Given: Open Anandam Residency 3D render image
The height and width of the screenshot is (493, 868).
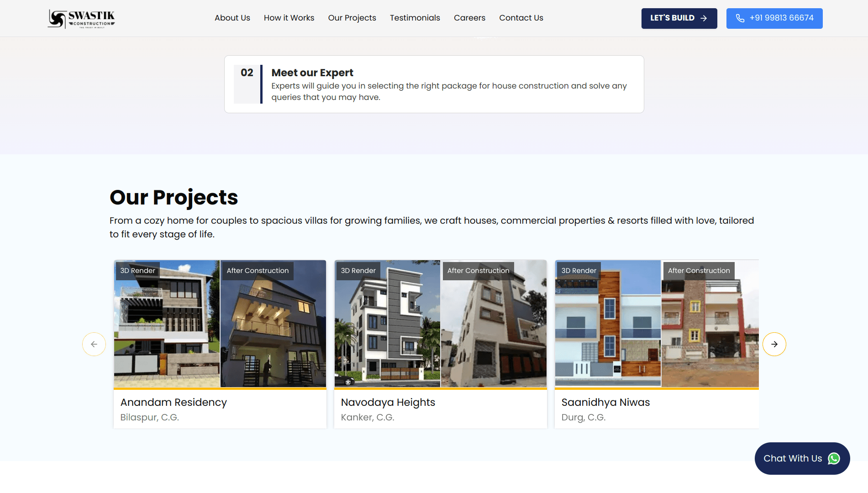Looking at the screenshot, I should pyautogui.click(x=167, y=324).
